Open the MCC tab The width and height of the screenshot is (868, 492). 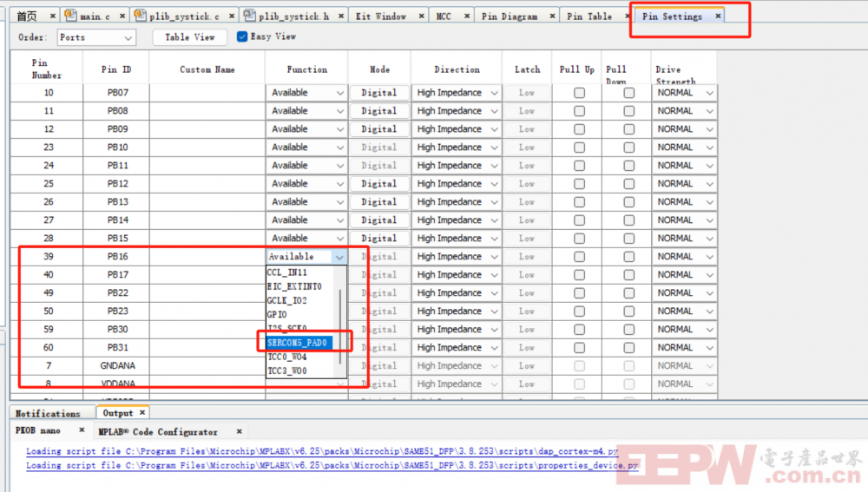coord(444,16)
